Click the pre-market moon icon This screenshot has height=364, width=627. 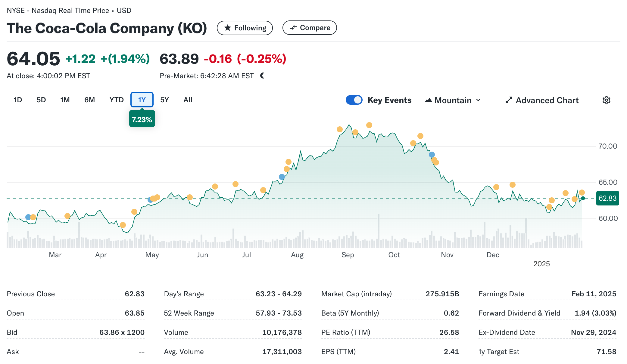[x=262, y=76]
